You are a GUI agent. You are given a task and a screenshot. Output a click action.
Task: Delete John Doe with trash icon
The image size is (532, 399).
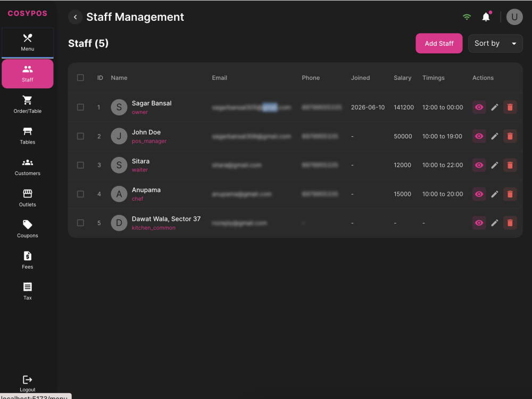coord(510,136)
